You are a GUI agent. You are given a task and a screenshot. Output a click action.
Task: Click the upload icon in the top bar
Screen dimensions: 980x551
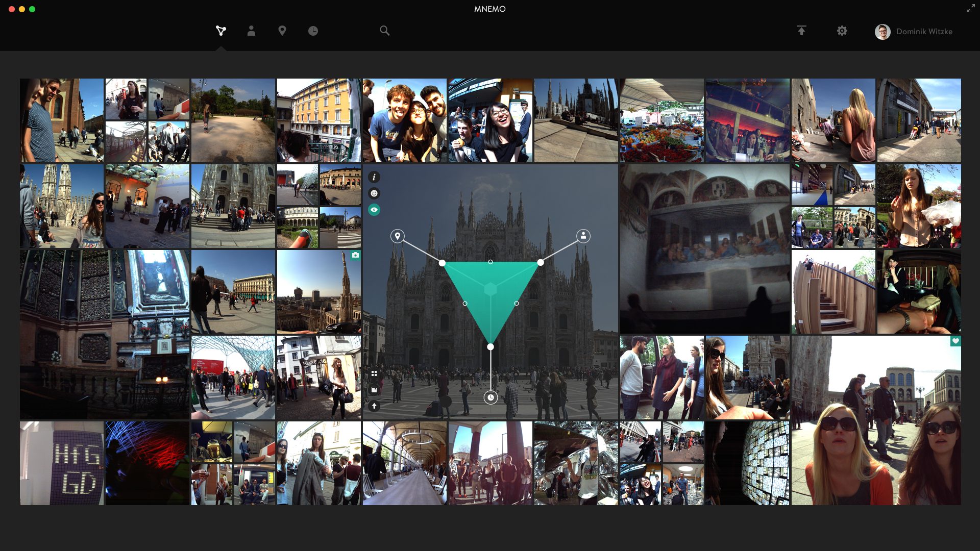(801, 31)
